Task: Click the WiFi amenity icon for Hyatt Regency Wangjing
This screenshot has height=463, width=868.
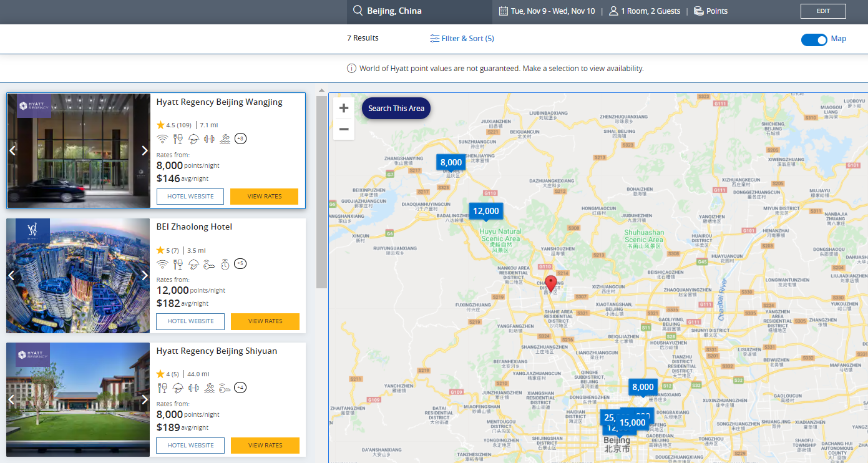Action: point(162,139)
